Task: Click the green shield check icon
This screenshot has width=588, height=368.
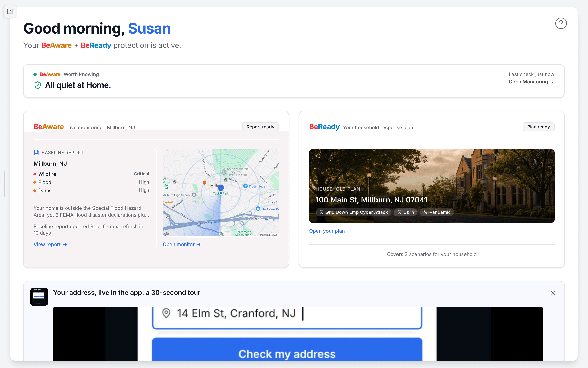Action: click(x=37, y=85)
